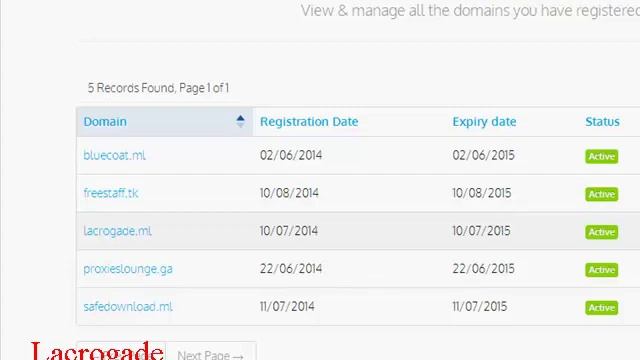The width and height of the screenshot is (640, 360).
Task: Click the Active badge for proxieslounge.ga
Action: [x=602, y=270]
